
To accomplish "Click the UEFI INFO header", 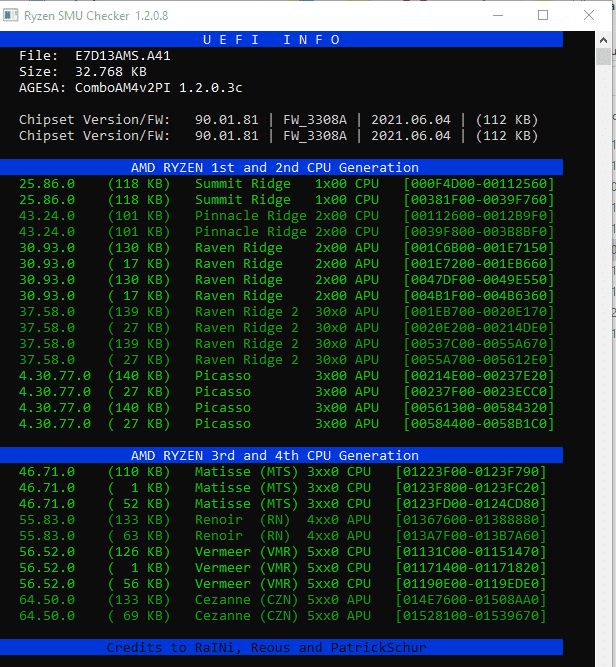I will click(281, 40).
